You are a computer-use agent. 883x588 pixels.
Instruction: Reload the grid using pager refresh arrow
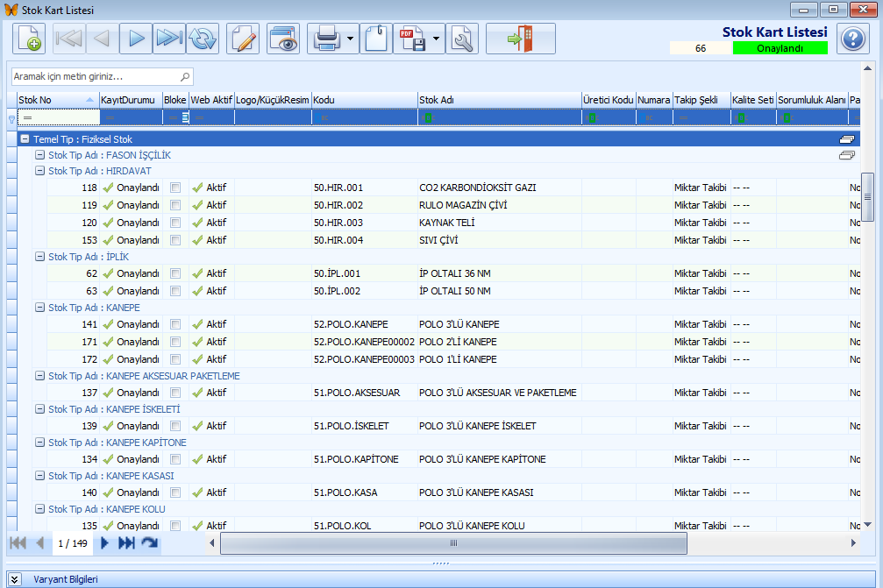[150, 543]
